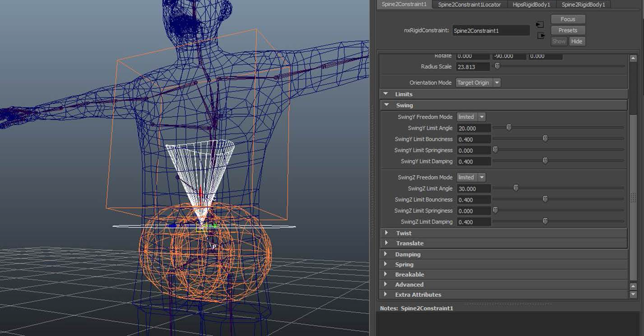The width and height of the screenshot is (644, 336).
Task: Click the "SwingY Freedom Mode" label
Action: (x=425, y=117)
